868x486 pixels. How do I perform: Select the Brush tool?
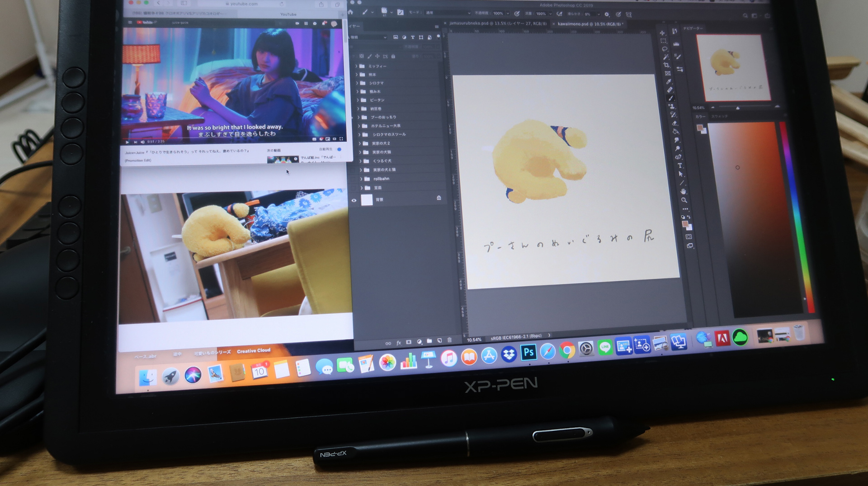[670, 98]
